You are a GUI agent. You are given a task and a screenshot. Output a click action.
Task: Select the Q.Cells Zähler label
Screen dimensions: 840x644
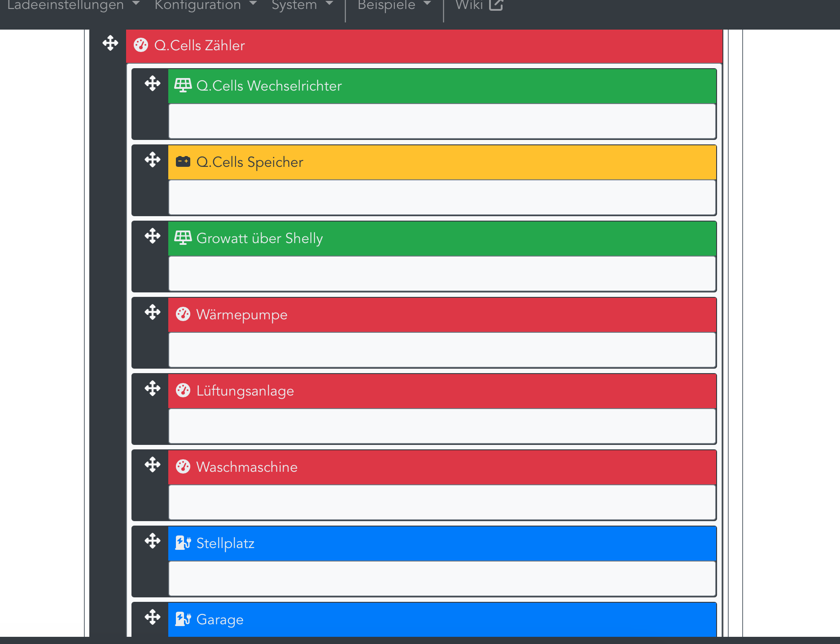tap(200, 45)
